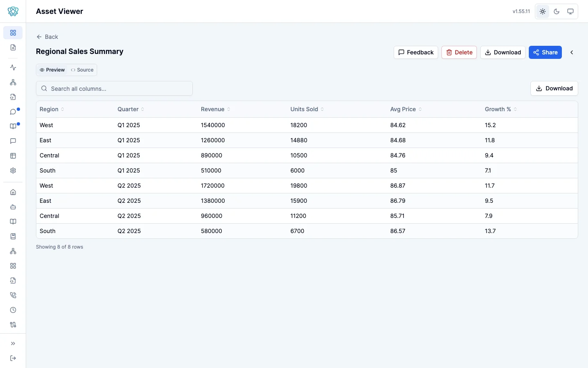Select the system theme monitor toggle
The width and height of the screenshot is (588, 368).
(570, 11)
